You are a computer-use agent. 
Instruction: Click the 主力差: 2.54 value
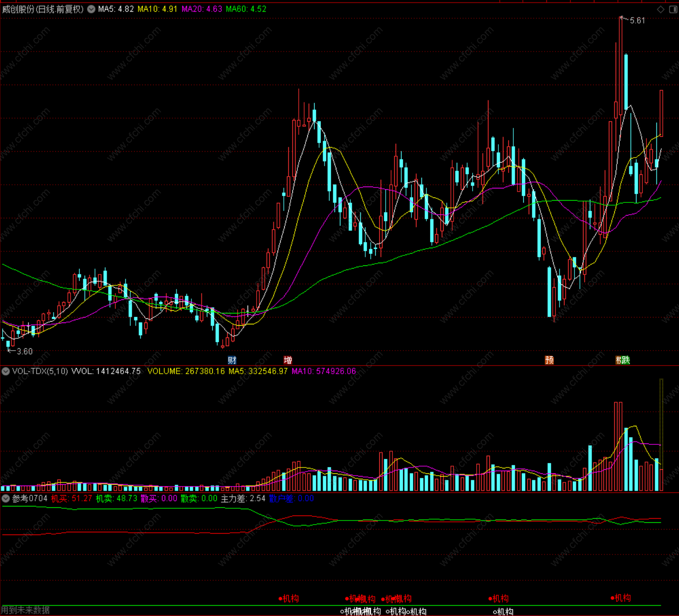click(243, 499)
